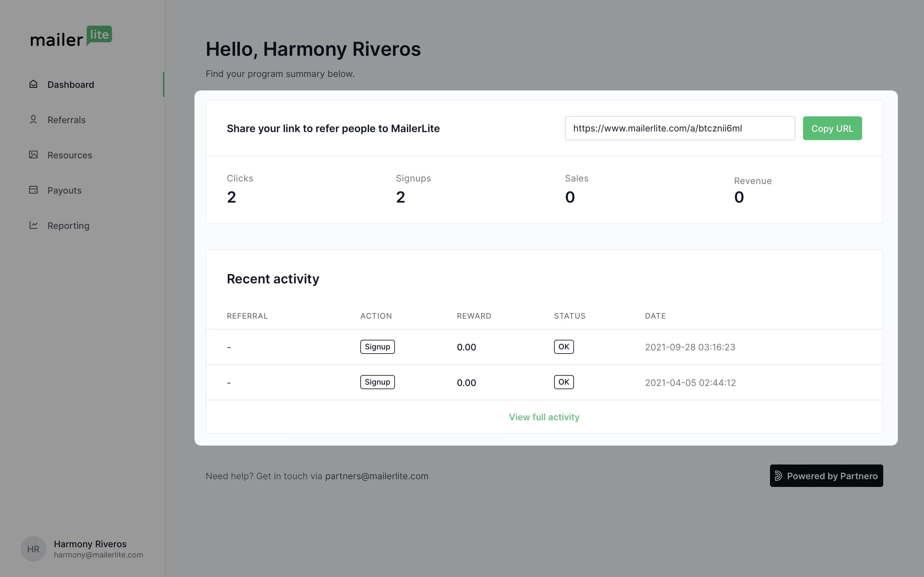Screen dimensions: 924x577
Task: Click the Partnero logo icon
Action: [778, 476]
